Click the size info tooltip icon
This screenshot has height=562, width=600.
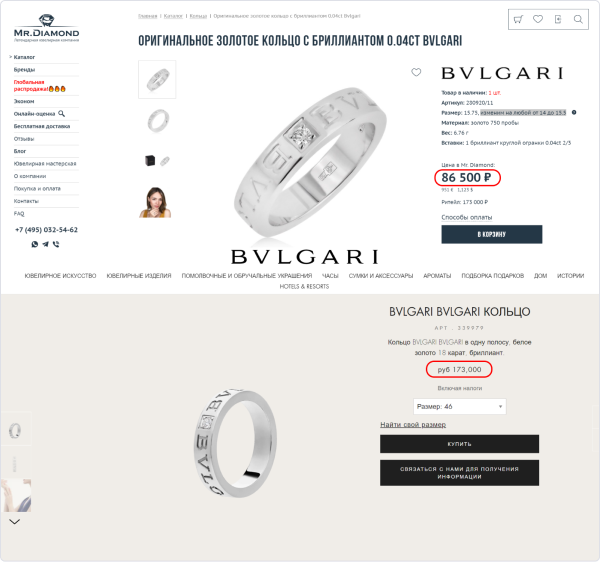coord(574,112)
